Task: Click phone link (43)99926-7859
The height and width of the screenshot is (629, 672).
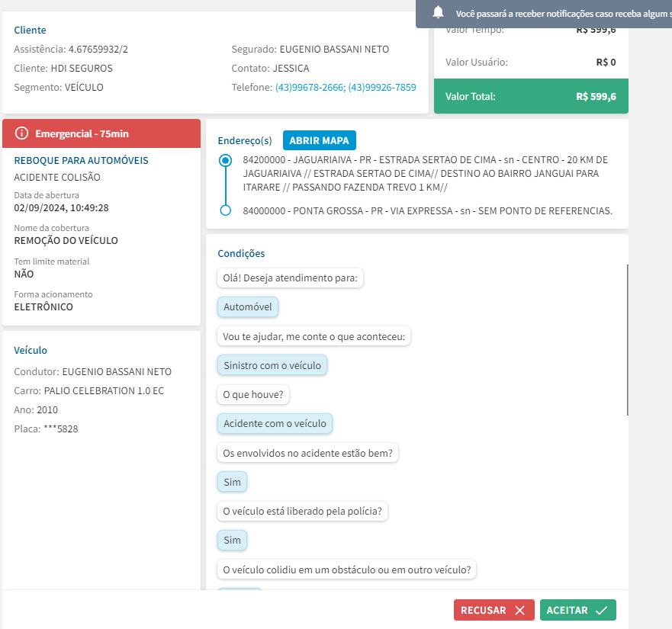Action: [x=382, y=88]
